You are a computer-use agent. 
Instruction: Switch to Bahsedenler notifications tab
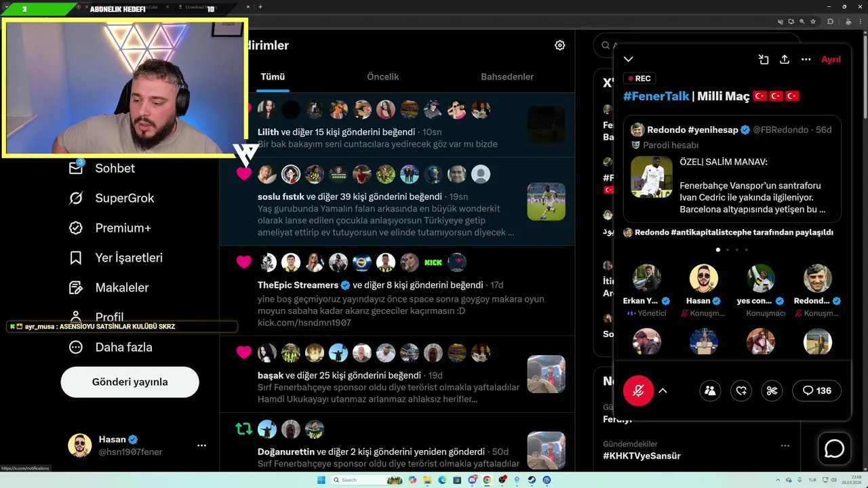(507, 77)
